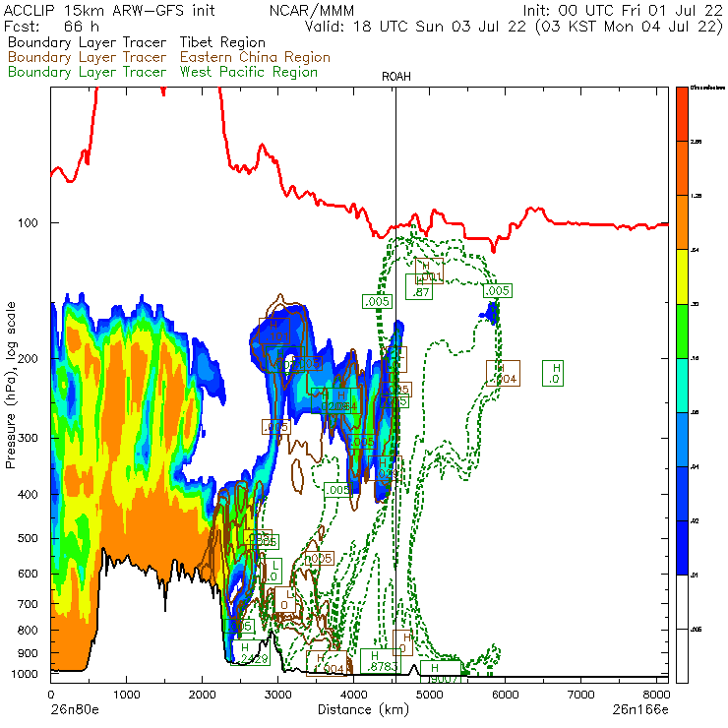Screen dimensions: 728x728
Task: Click the brown H .101 contour label
Action: 274,331
